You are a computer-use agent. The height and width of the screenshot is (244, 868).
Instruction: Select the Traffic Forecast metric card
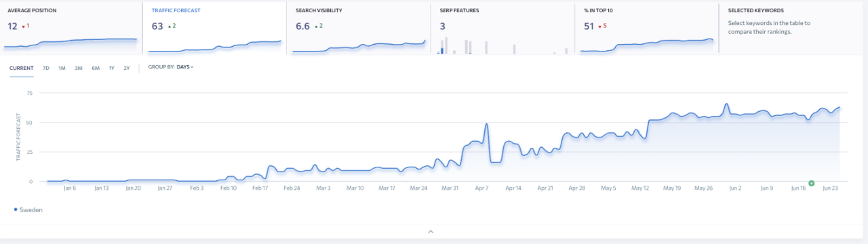[x=214, y=27]
